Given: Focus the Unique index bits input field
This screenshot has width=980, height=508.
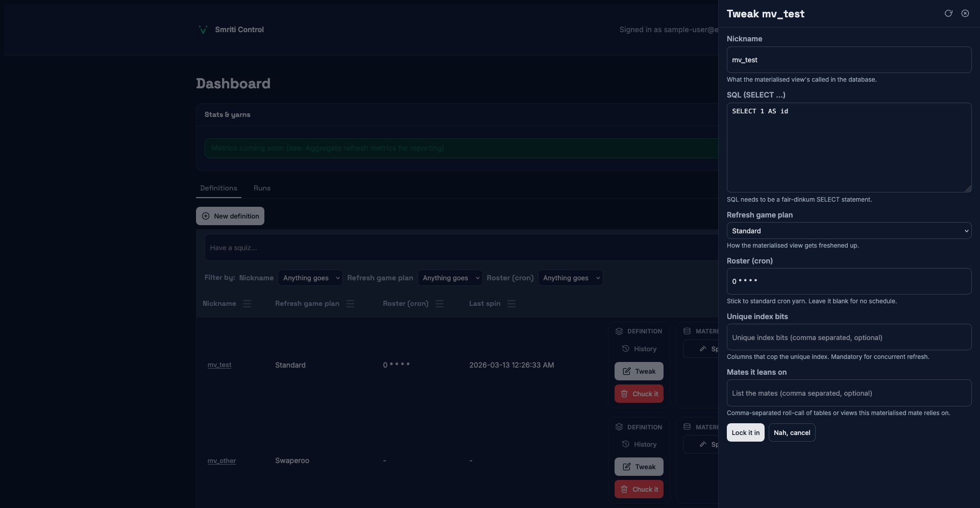Looking at the screenshot, I should pos(848,337).
